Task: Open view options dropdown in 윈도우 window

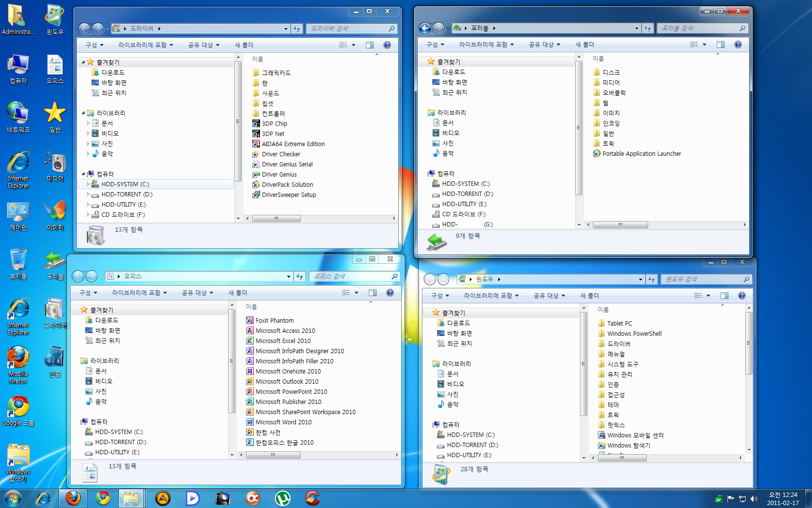Action: coord(708,296)
